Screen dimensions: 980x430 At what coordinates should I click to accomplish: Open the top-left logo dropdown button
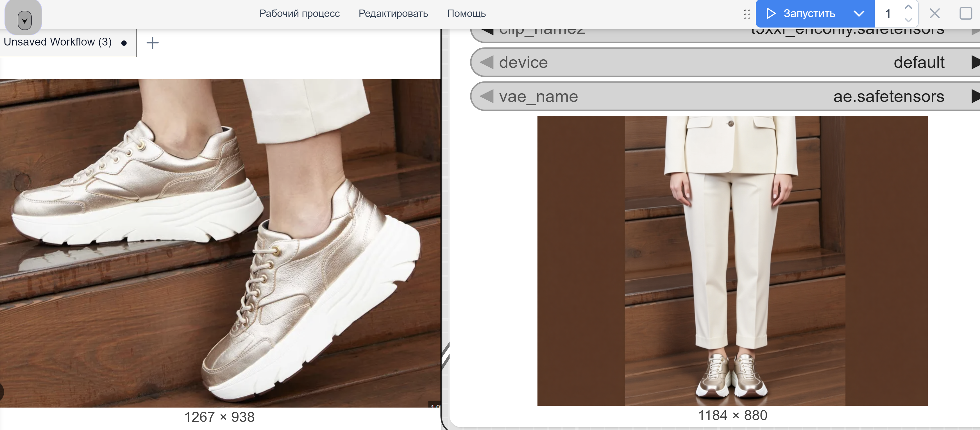[x=24, y=20]
